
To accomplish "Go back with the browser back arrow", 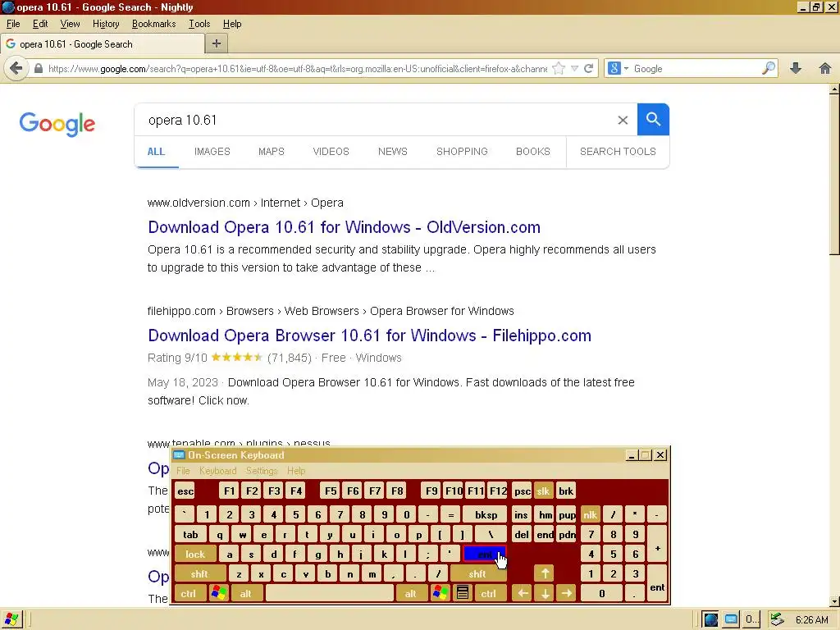I will pyautogui.click(x=16, y=69).
